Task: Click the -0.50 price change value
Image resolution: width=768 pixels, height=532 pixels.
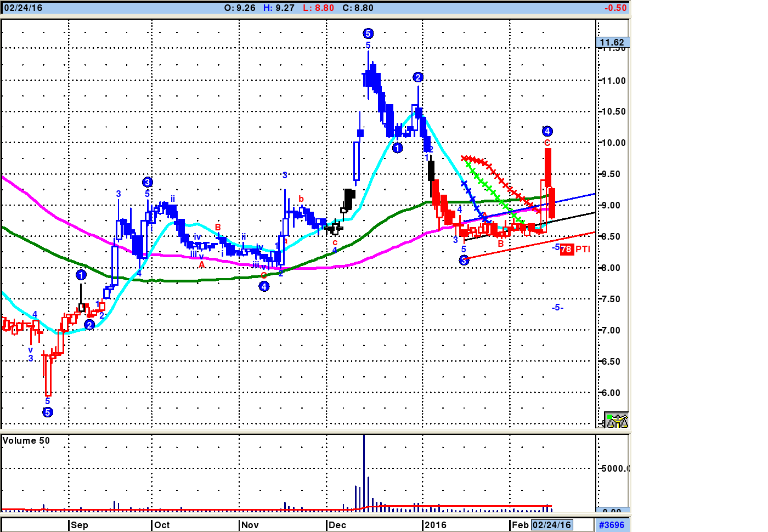Action: point(615,8)
